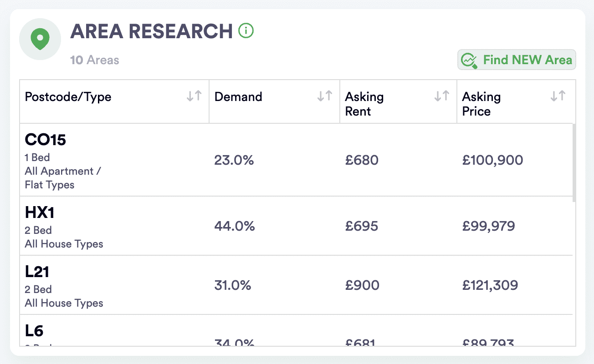Click the Demand column header label
The width and height of the screenshot is (594, 364).
pos(238,97)
